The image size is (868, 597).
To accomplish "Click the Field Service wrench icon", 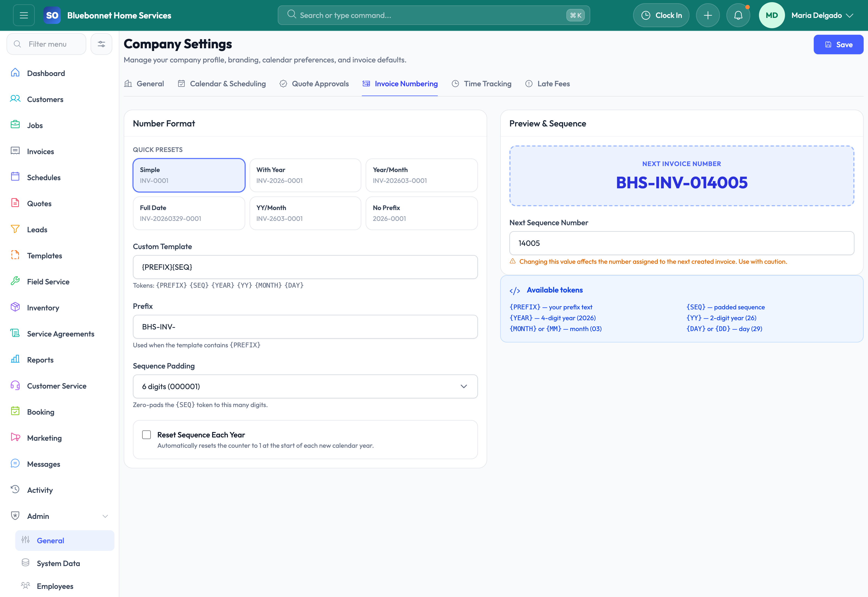I will 15,281.
